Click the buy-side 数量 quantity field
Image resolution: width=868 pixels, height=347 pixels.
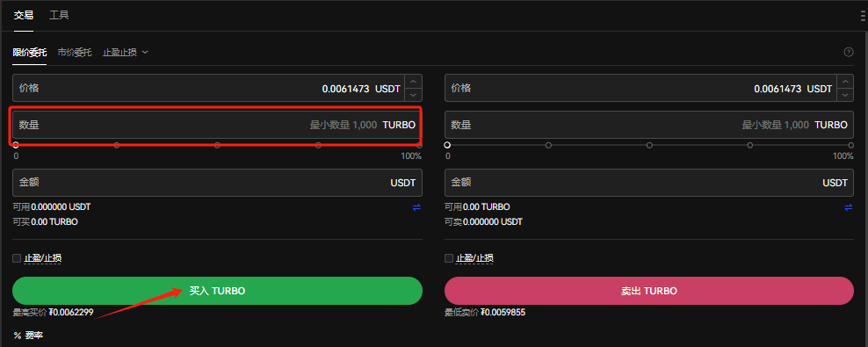218,125
